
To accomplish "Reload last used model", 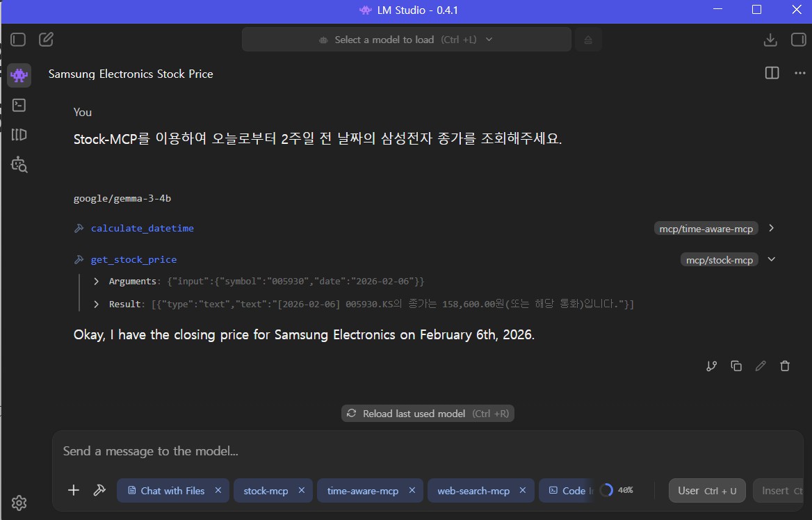I will pos(428,414).
